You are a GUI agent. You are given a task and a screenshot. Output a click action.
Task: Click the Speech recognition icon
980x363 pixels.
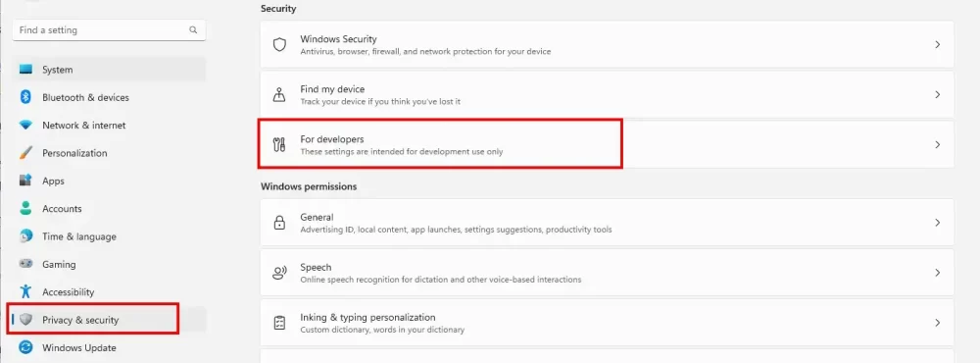point(279,273)
